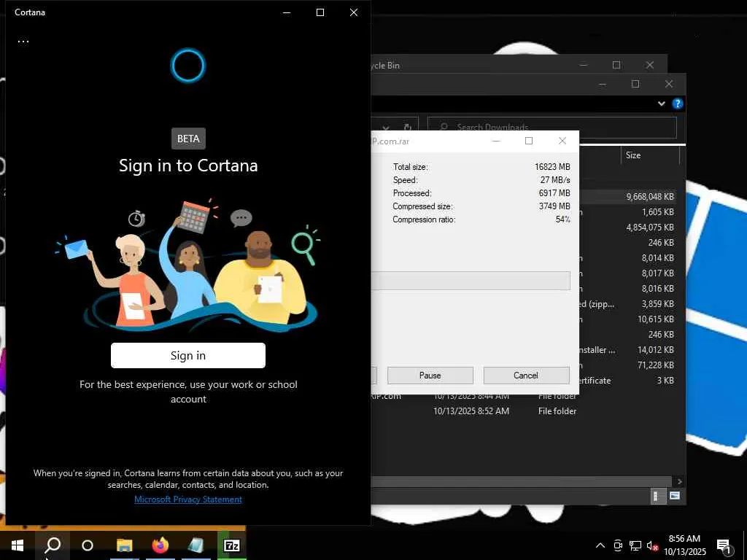Close the Cortana window

click(x=354, y=12)
